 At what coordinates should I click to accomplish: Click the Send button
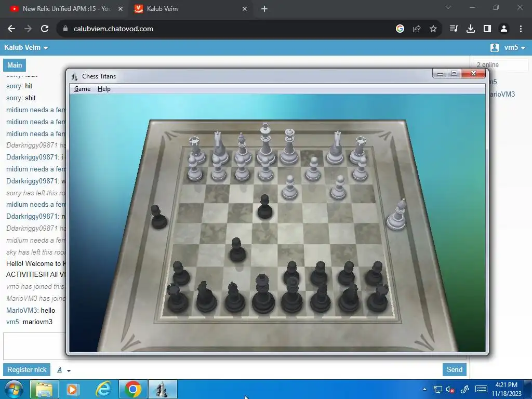(x=454, y=369)
